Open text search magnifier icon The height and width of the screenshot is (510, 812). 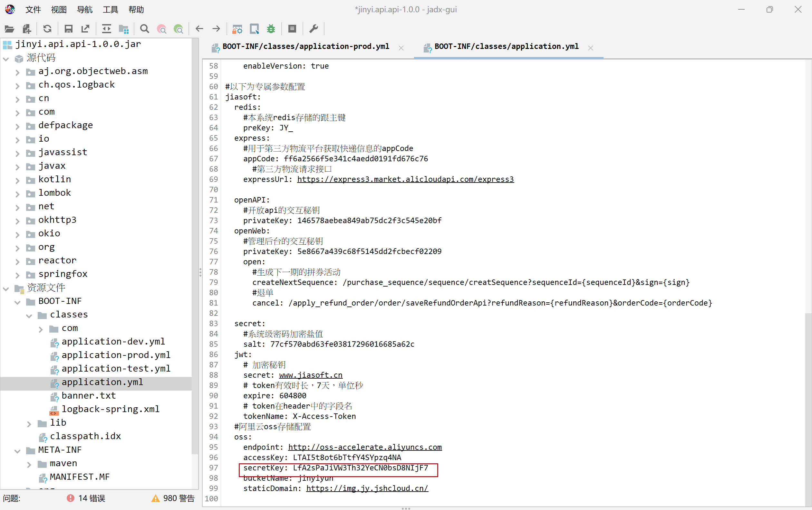145,29
